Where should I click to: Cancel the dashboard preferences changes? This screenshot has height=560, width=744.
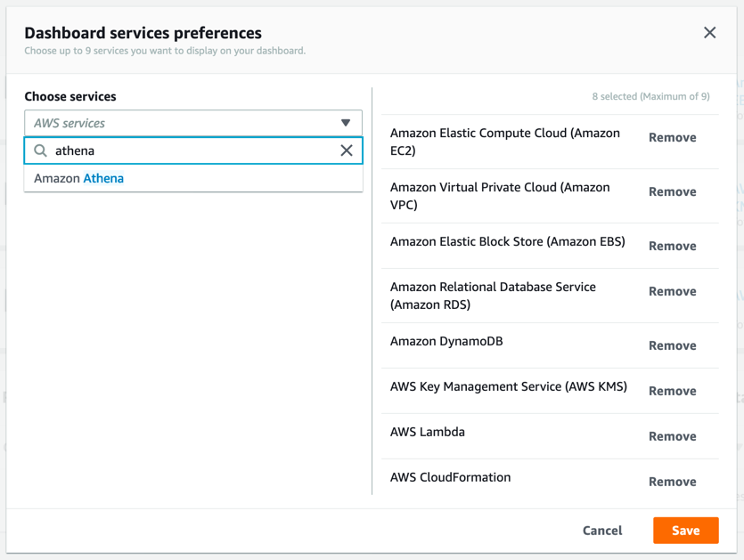pyautogui.click(x=602, y=531)
